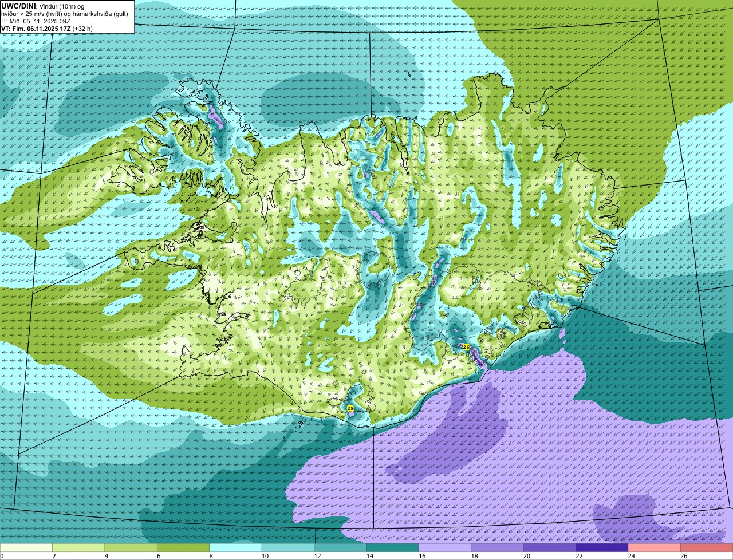This screenshot has height=560, width=733.
Task: Click the 0–2 m/s pale cream legend swatch
Action: coord(26,548)
